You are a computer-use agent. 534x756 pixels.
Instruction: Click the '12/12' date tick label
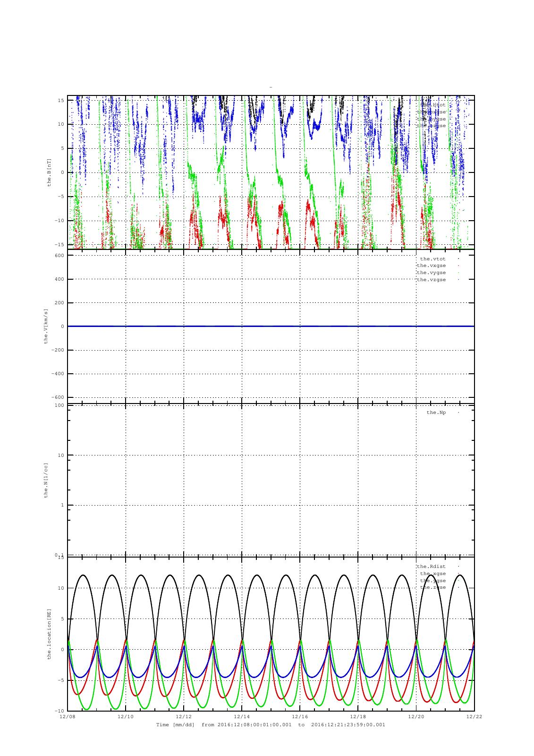click(x=184, y=717)
